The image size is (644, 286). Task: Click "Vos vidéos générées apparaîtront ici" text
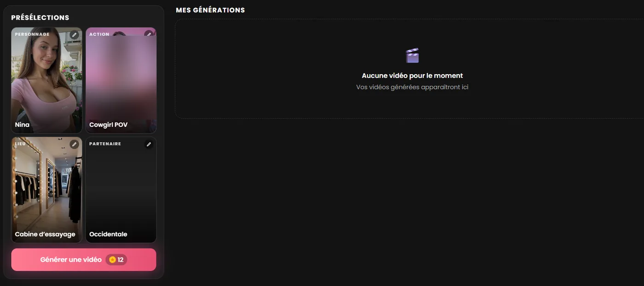click(412, 87)
